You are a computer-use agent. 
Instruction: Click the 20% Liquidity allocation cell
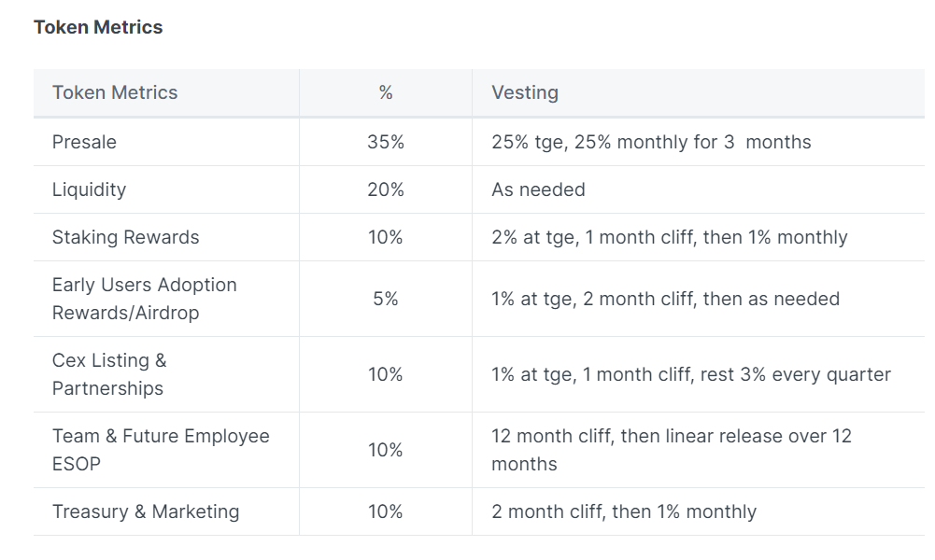click(x=386, y=189)
